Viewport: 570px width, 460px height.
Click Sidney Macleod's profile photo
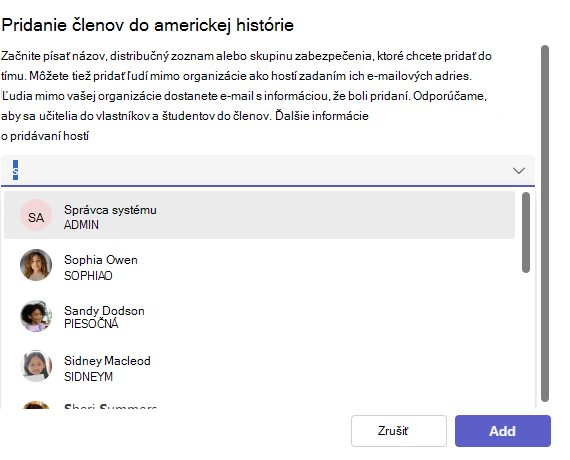coord(36,366)
